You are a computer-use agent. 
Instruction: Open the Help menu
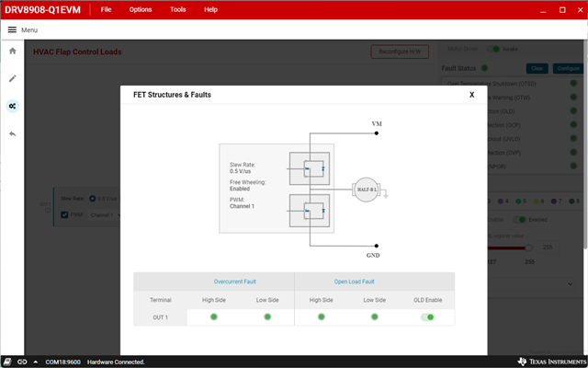click(x=210, y=10)
